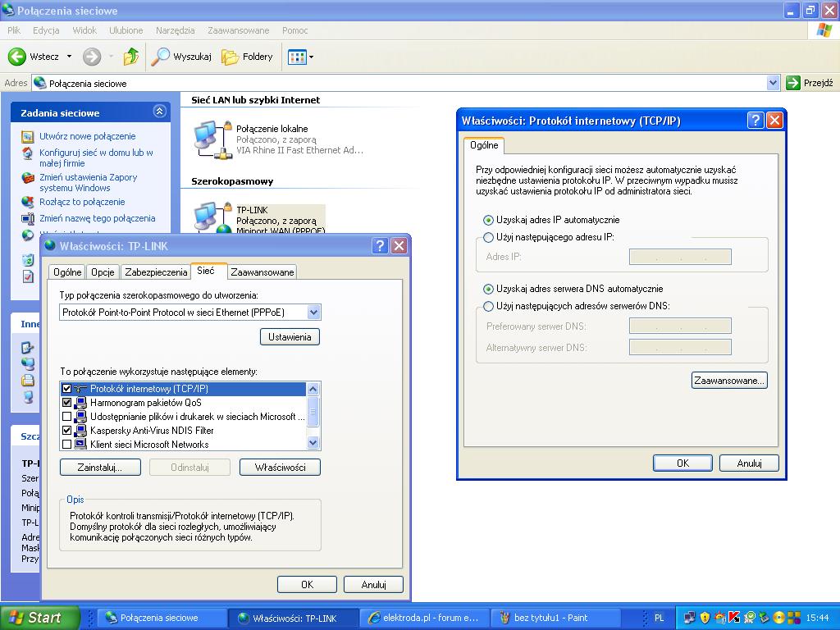The height and width of the screenshot is (630, 840).
Task: Switch to the Ogólne tab in TP-LINK properties
Action: click(x=67, y=272)
